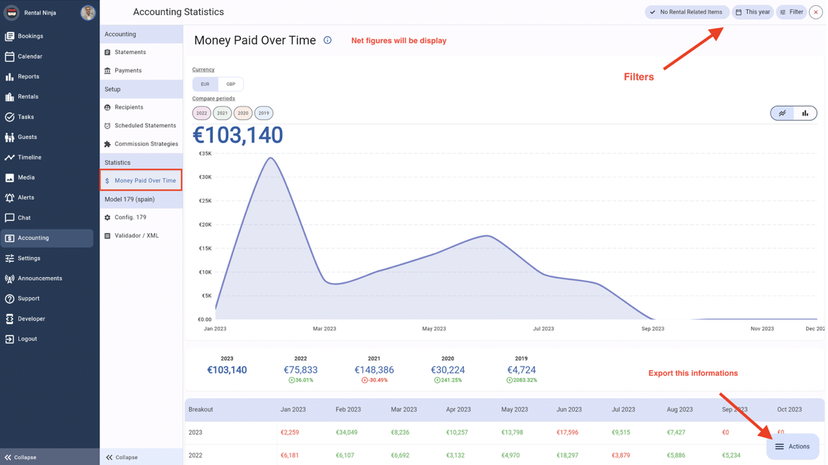
Task: Switch to bar chart view icon
Action: tap(805, 113)
